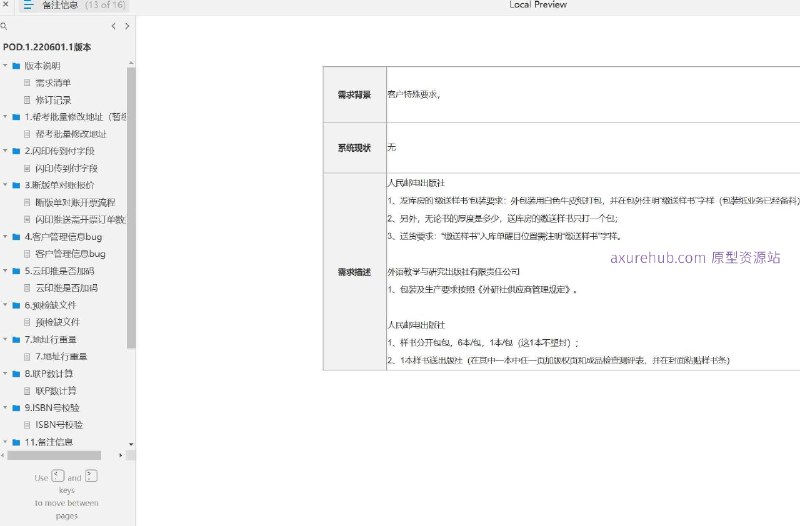Collapse the 8.联P数计算 folder
This screenshot has width=800, height=526.
coord(5,373)
